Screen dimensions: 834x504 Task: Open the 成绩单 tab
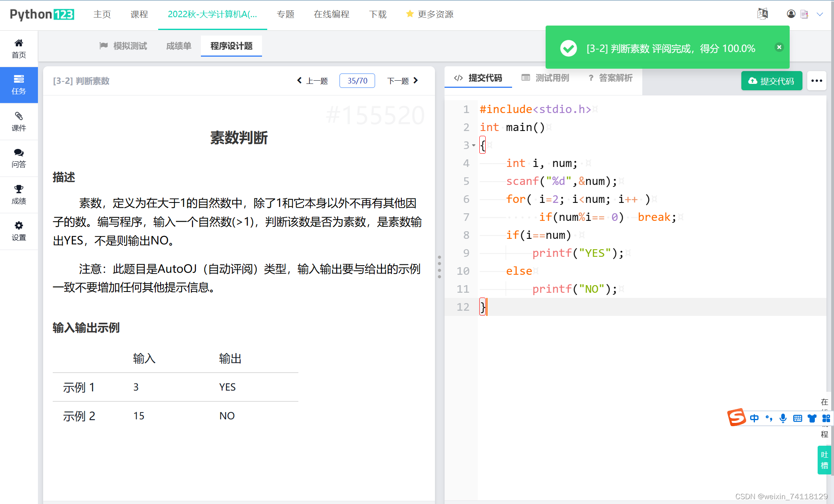coord(179,46)
